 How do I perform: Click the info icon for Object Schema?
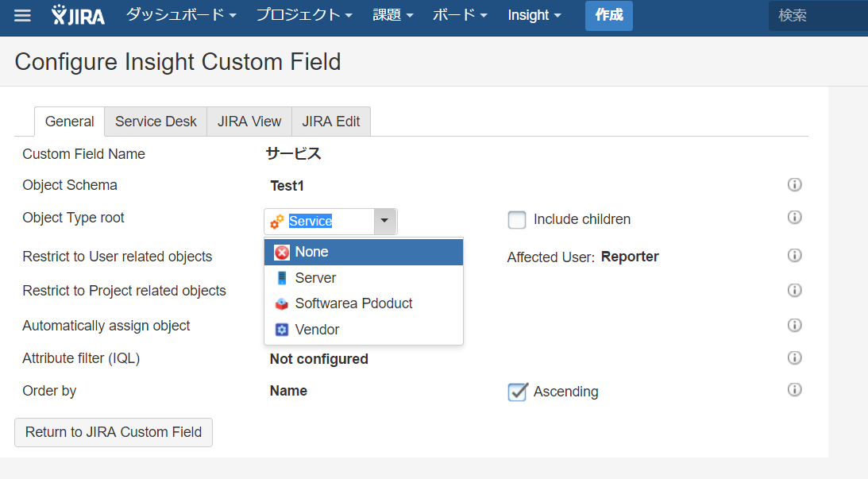coord(794,184)
